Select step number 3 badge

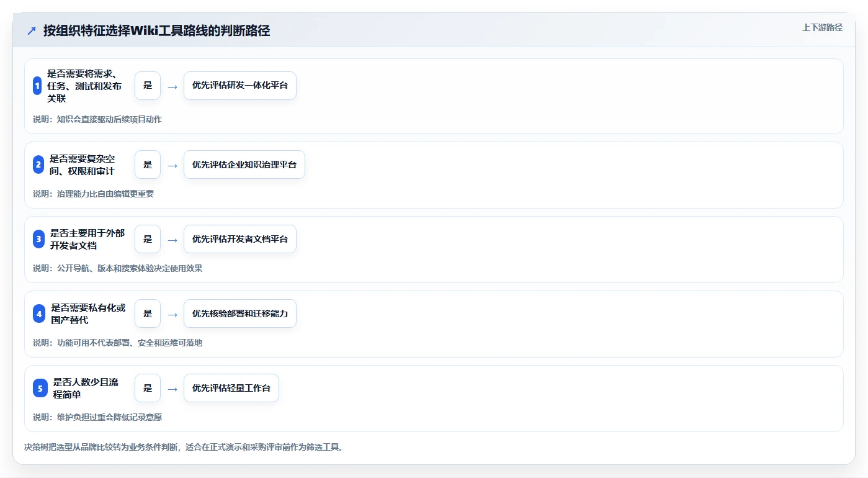(39, 239)
